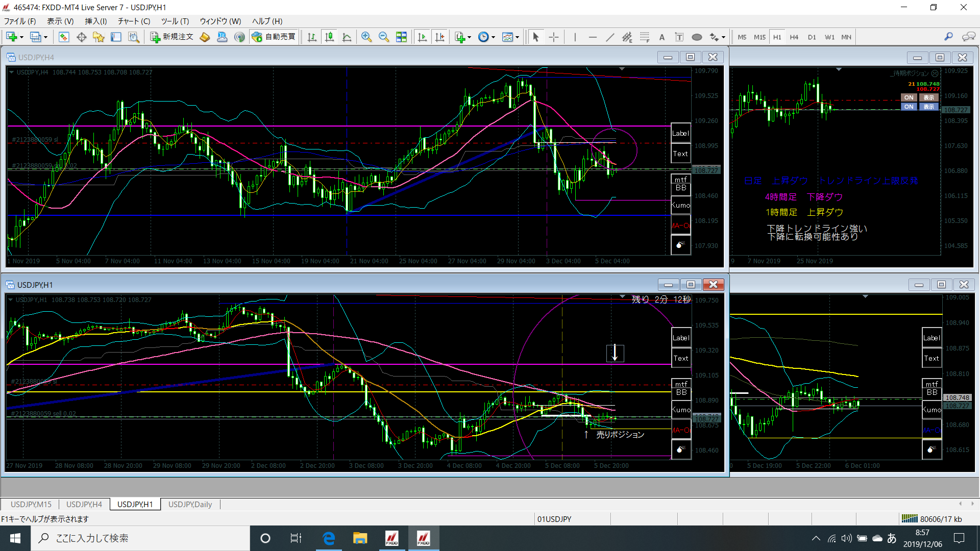Select the crosshair tool

(x=554, y=37)
